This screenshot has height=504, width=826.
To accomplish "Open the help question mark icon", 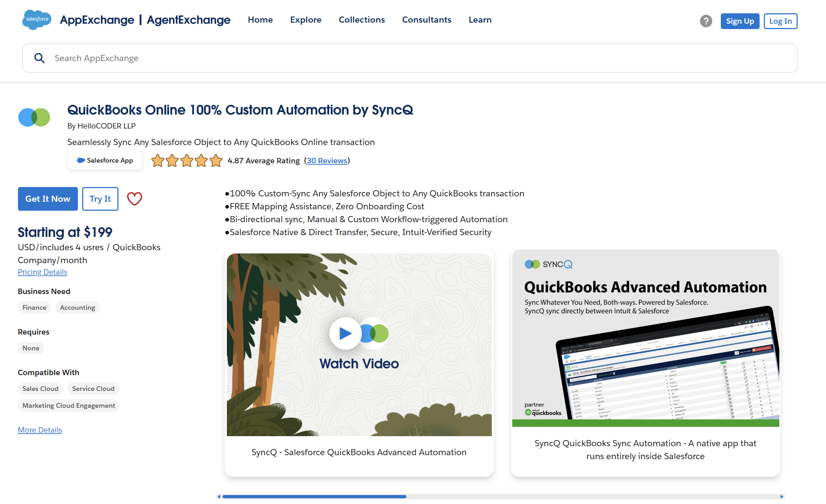I will (706, 21).
